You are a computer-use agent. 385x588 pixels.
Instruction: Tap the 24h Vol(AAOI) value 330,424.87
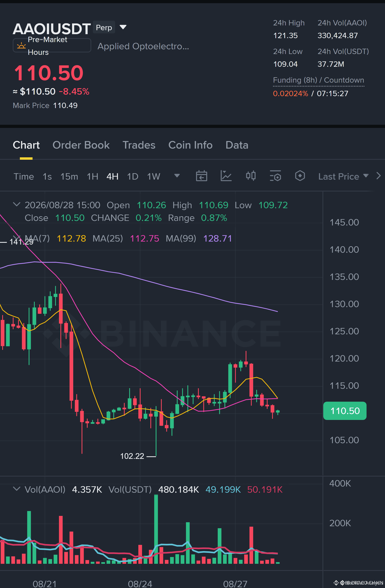[x=338, y=36]
